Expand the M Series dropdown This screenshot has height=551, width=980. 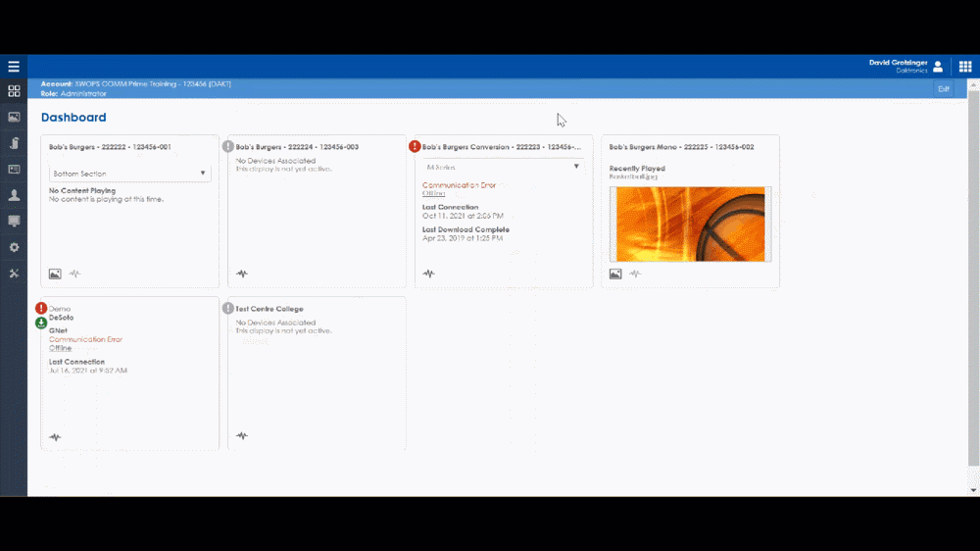point(503,167)
